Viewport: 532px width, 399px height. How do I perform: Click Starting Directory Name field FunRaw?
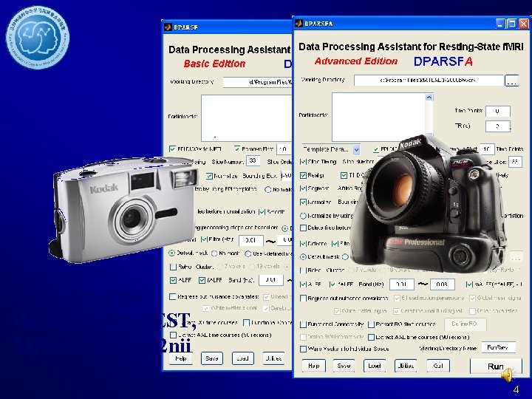pyautogui.click(x=499, y=347)
